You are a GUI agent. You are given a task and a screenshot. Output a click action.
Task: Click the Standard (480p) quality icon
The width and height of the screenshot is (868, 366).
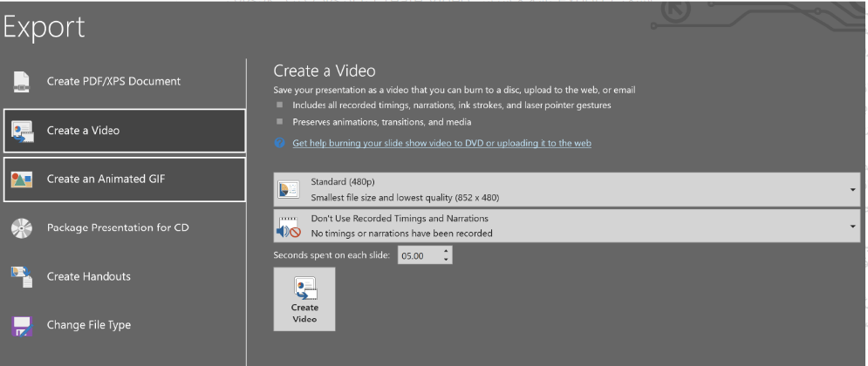tap(288, 189)
